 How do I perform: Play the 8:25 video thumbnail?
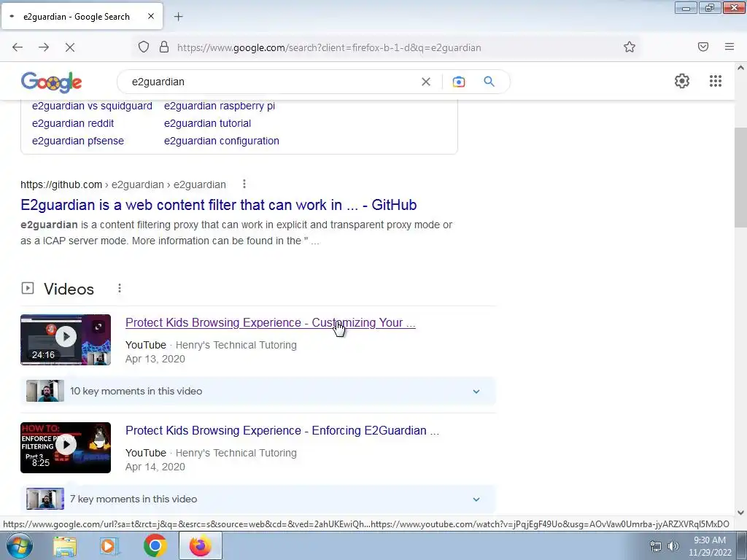coord(66,448)
